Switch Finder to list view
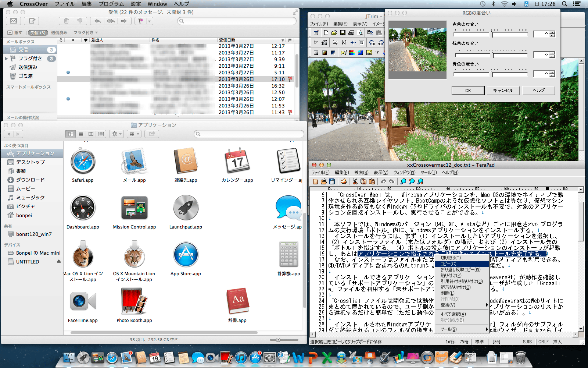588x368 pixels. (x=81, y=134)
